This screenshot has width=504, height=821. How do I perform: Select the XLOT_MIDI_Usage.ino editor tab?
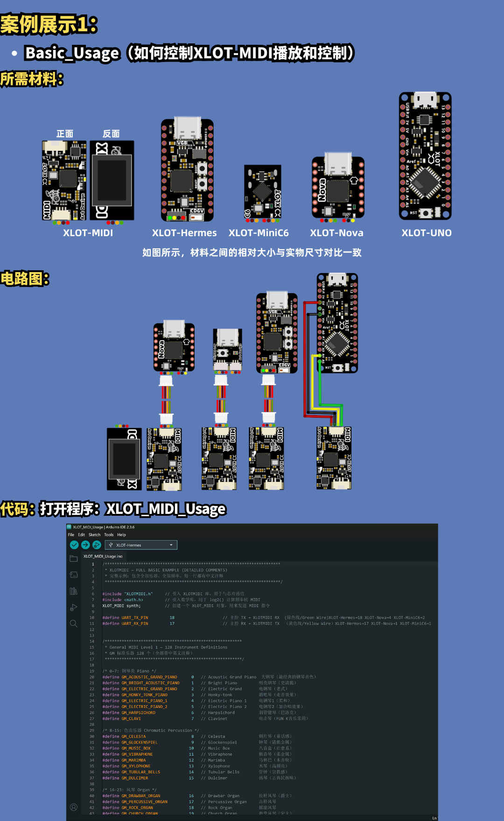coord(103,556)
